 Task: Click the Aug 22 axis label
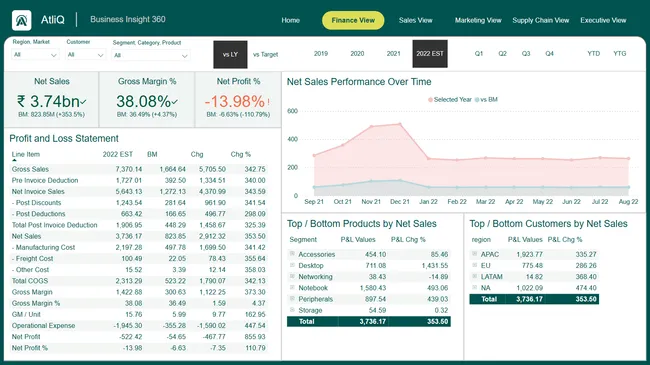pos(628,202)
